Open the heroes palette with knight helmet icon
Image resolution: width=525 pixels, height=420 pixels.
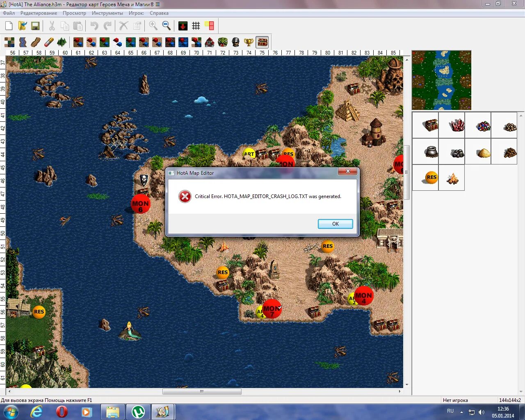236,42
